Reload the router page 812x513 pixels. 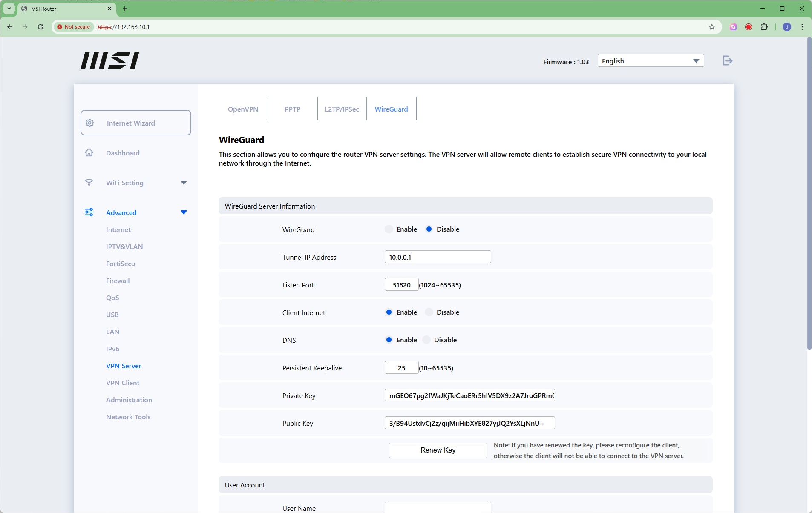click(x=40, y=27)
